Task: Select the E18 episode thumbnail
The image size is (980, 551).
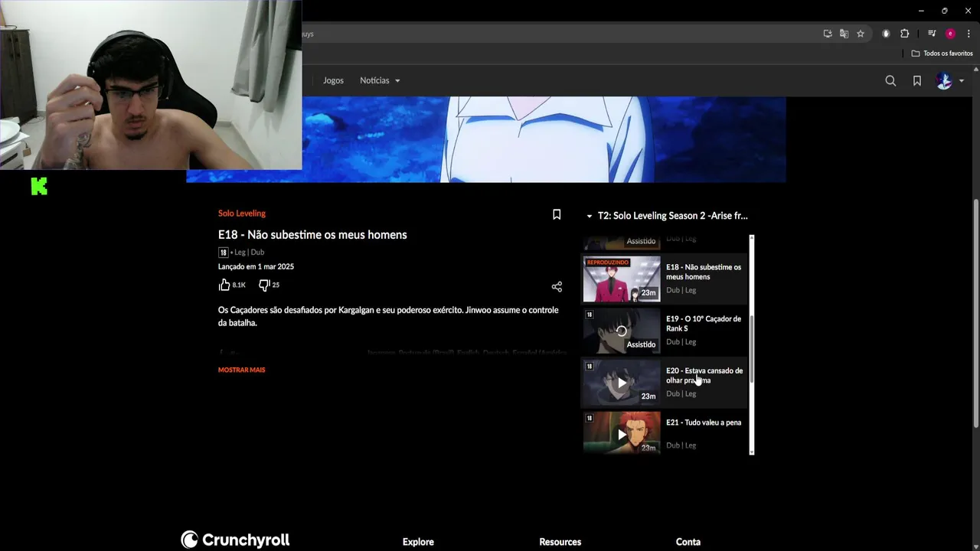Action: [622, 279]
